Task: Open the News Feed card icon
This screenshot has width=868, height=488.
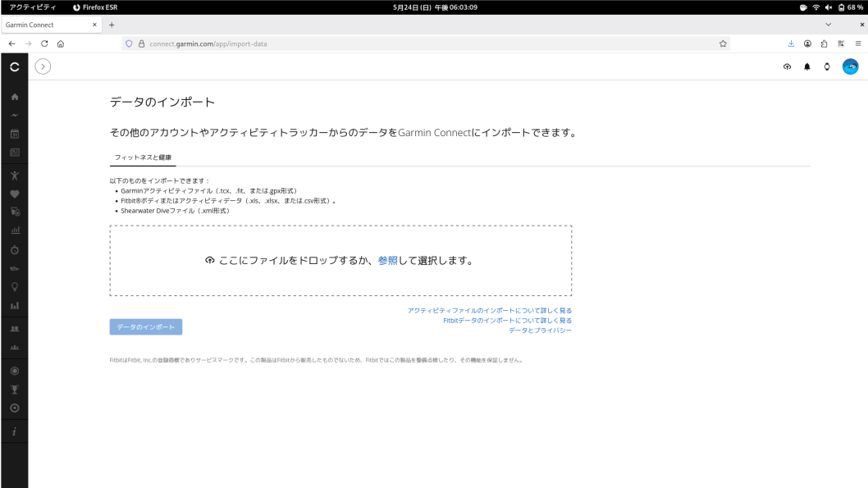Action: click(15, 153)
